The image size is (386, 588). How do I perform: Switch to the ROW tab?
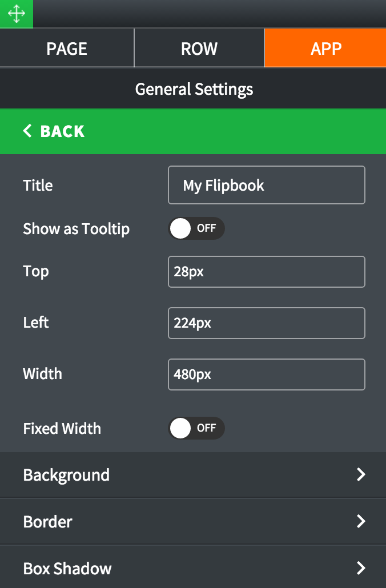[199, 48]
